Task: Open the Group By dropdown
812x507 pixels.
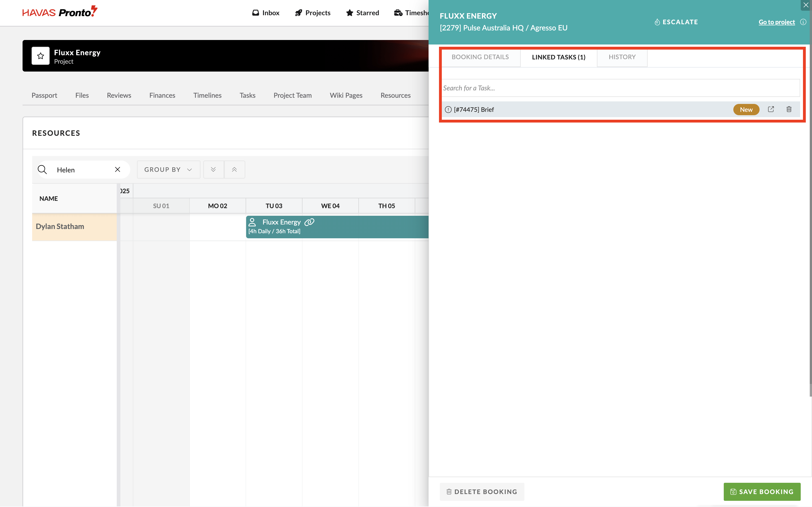Action: click(168, 170)
